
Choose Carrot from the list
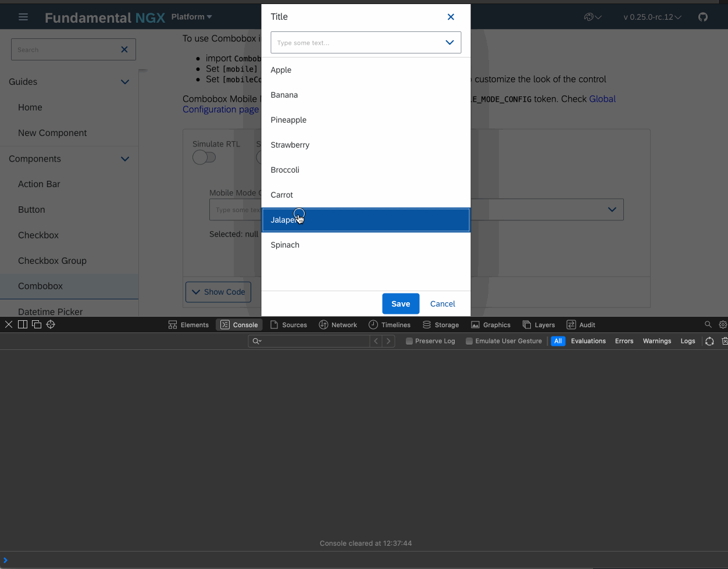click(366, 195)
